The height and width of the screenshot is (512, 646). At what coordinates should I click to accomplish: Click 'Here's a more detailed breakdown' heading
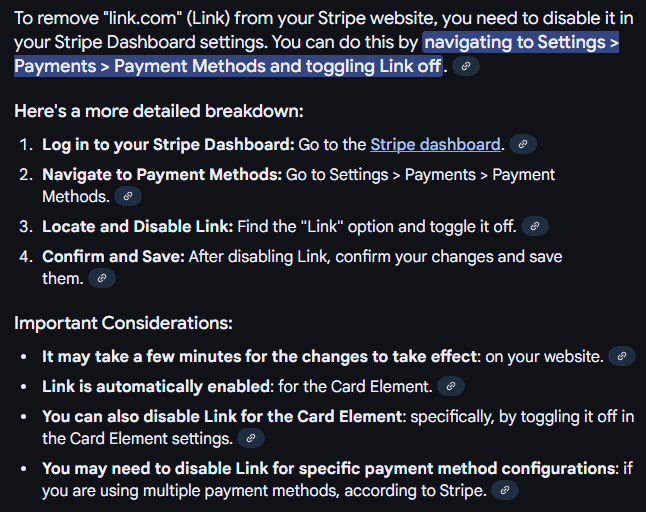[x=158, y=111]
